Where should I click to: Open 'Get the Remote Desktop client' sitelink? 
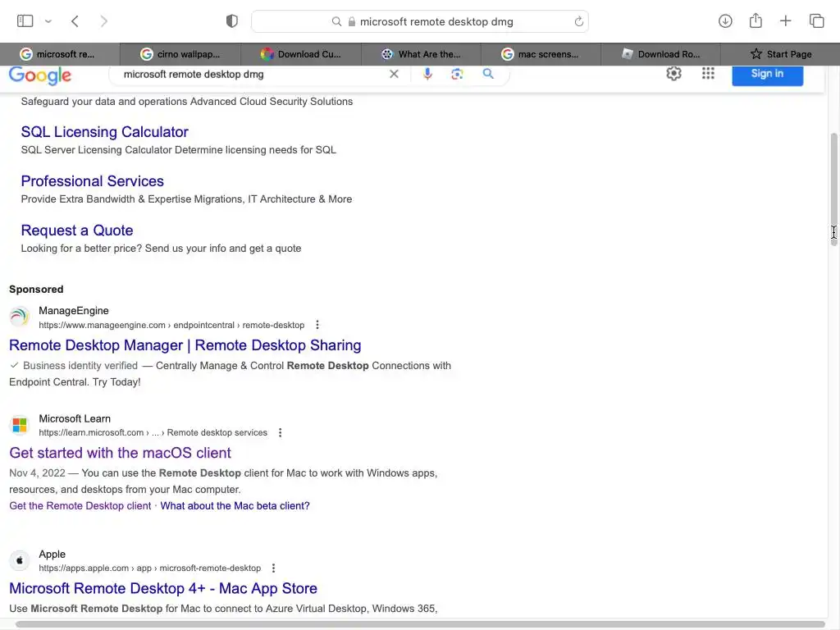[80, 505]
